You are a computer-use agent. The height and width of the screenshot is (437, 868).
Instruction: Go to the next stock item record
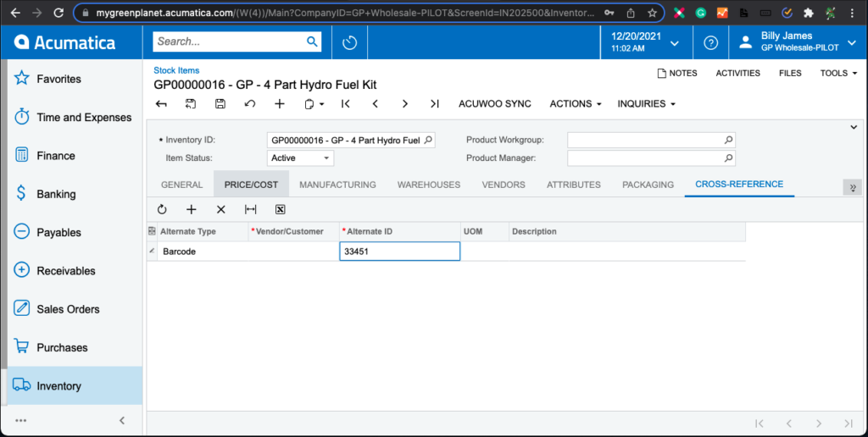tap(405, 103)
